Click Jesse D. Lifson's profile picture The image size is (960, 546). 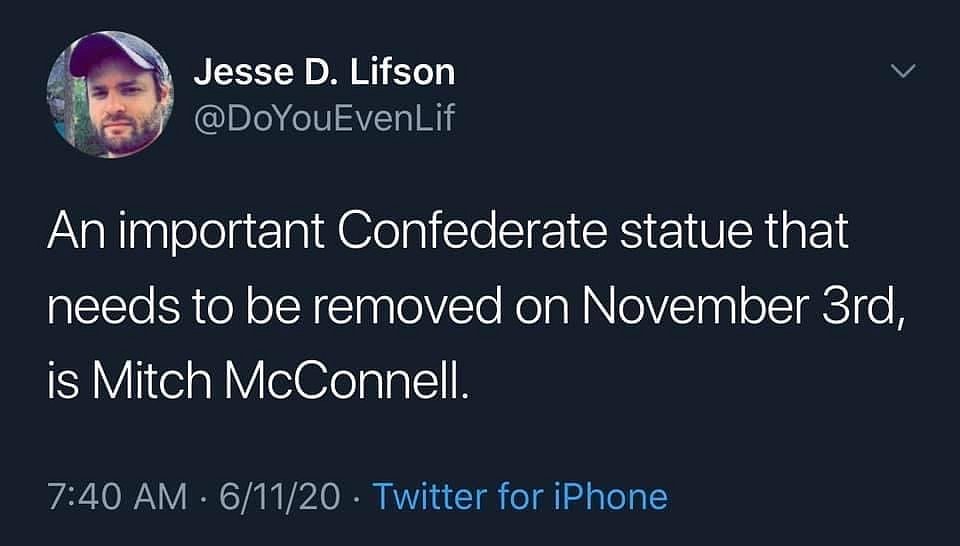(110, 94)
